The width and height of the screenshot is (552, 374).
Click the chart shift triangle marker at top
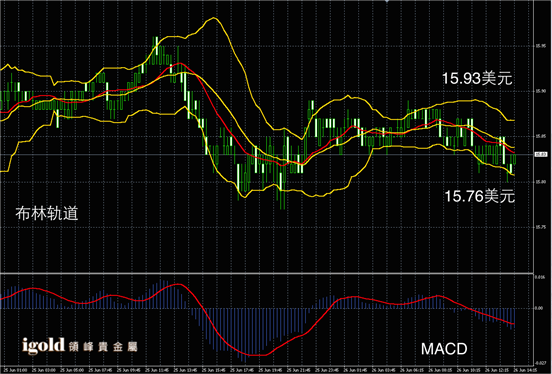click(x=387, y=1)
